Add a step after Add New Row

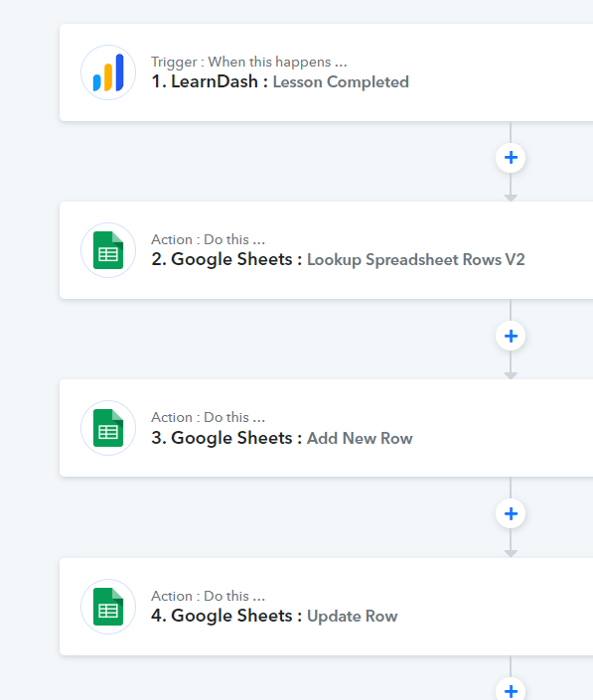pyautogui.click(x=511, y=513)
